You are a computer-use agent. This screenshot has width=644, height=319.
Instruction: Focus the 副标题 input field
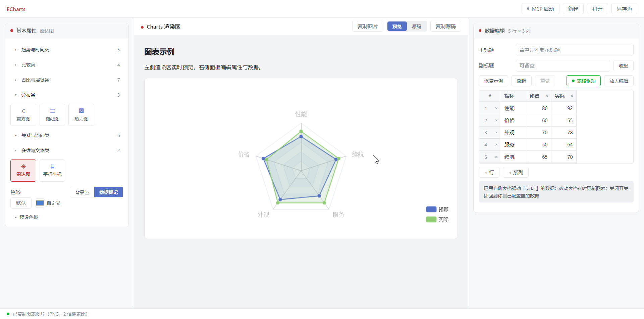point(563,65)
